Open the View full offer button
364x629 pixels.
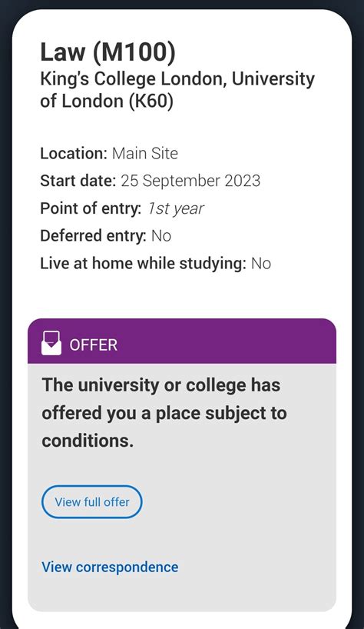pyautogui.click(x=91, y=502)
